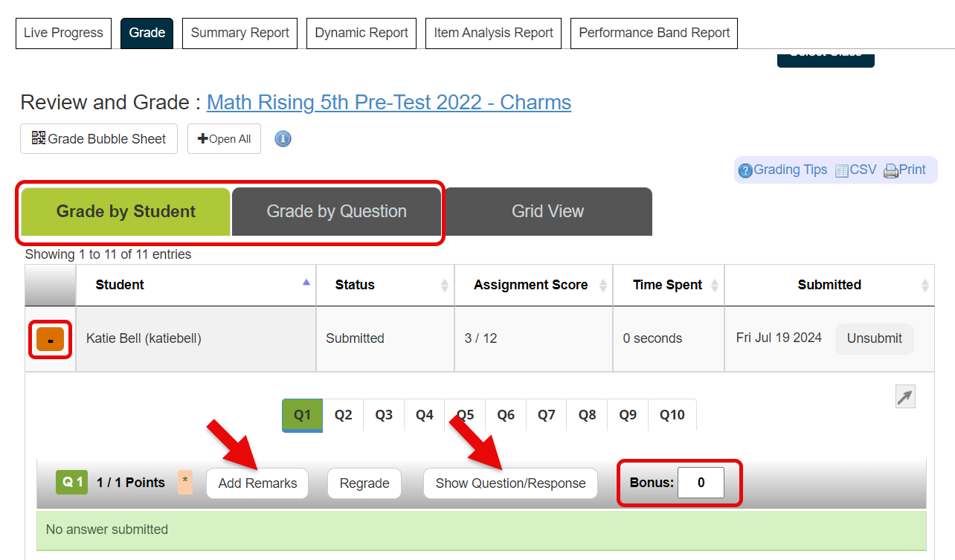The image size is (955, 560).
Task: Sort table by Status column
Action: pos(385,285)
